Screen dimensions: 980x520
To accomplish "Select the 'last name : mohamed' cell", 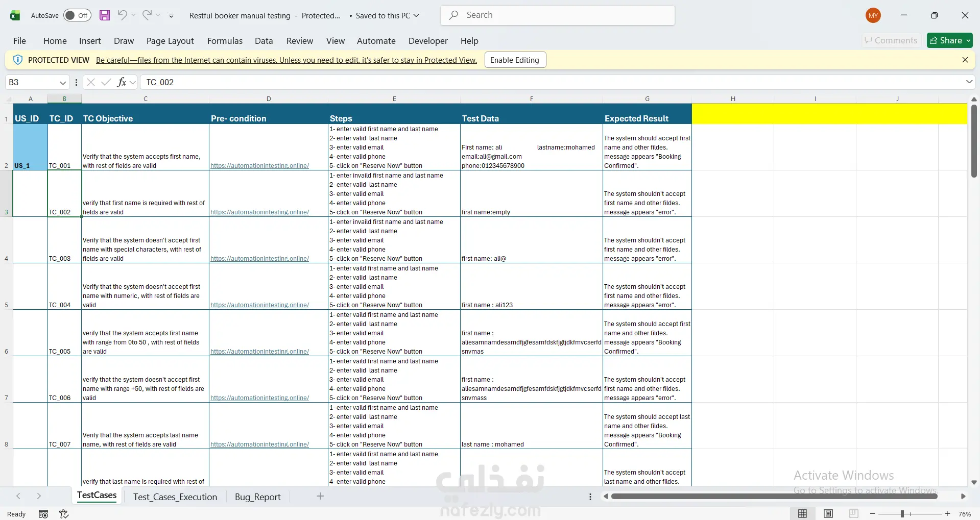I will (532, 426).
